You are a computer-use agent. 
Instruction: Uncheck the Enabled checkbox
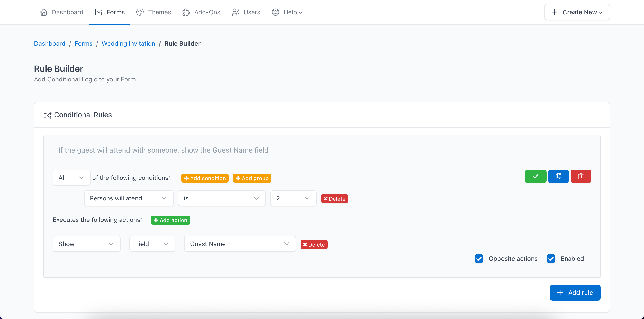click(x=551, y=259)
